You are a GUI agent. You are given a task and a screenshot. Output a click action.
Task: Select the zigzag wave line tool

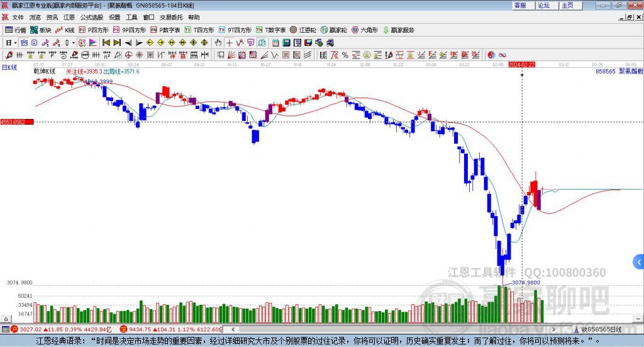[x=275, y=55]
